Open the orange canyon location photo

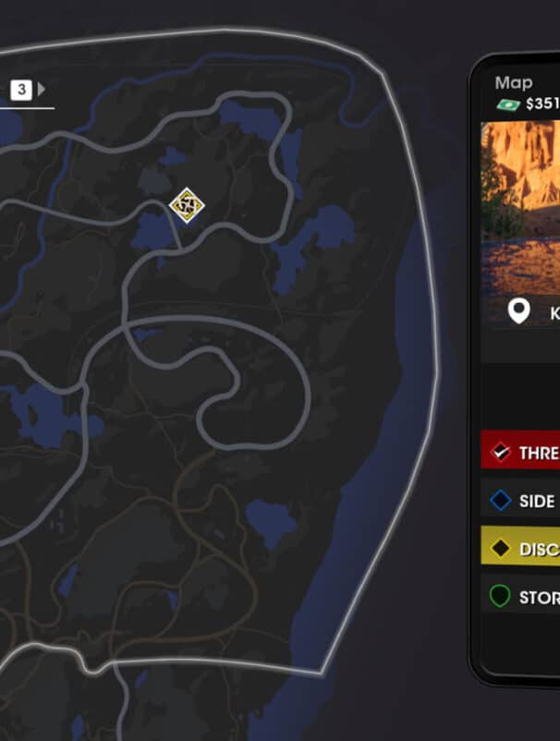520,207
